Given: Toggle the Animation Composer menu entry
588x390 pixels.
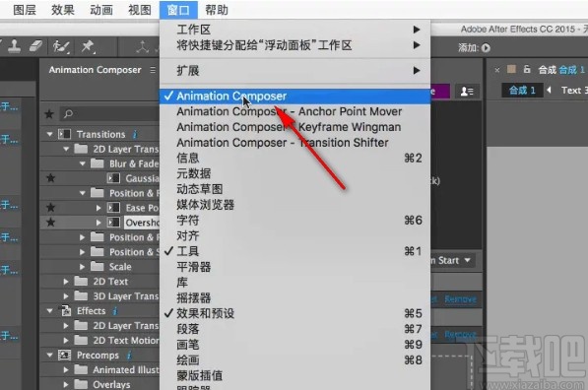Looking at the screenshot, I should coord(295,96).
